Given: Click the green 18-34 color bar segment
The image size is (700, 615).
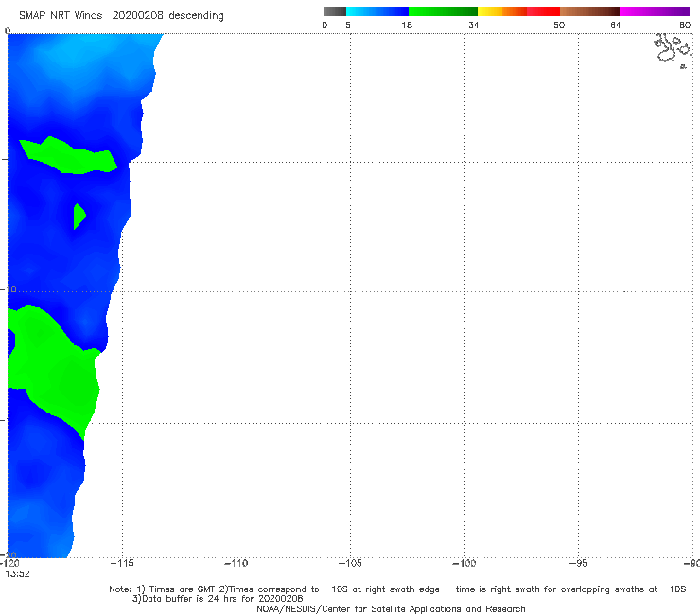Looking at the screenshot, I should [x=443, y=11].
